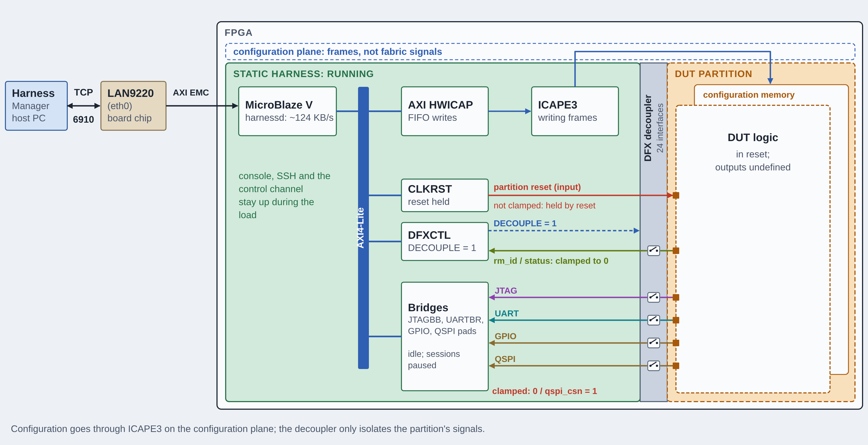This screenshot has width=868, height=445.
Task: Click the vertical AXI4-Lite bus bar
Action: [x=363, y=228]
